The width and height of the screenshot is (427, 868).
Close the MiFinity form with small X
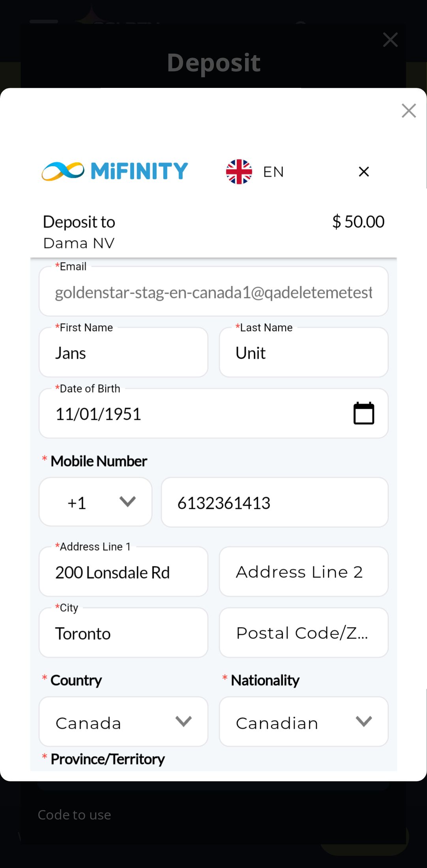(x=363, y=172)
